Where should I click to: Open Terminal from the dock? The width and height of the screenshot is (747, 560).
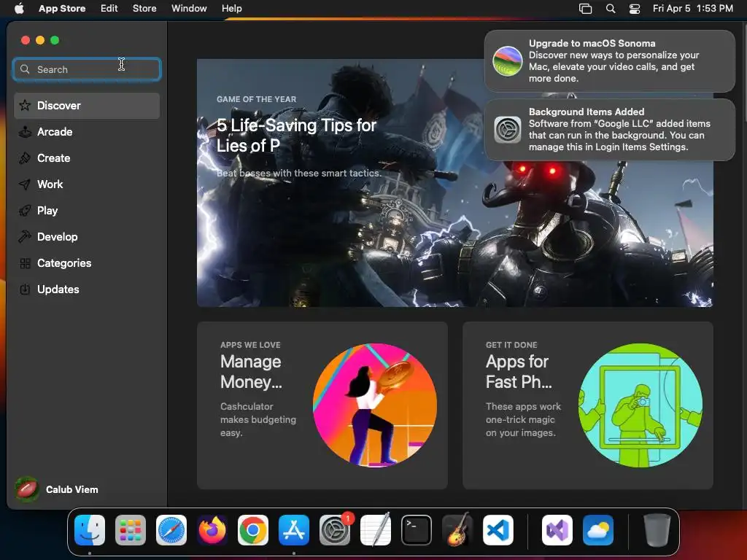point(417,530)
